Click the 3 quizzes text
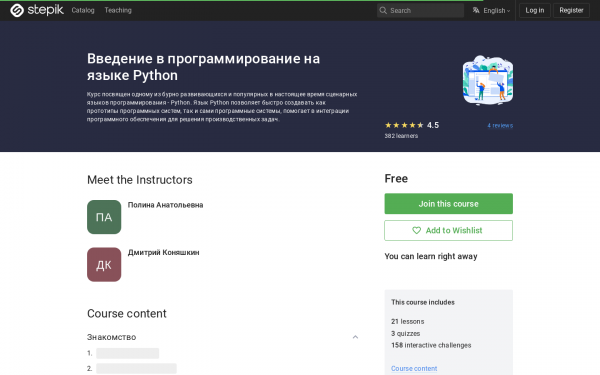The image size is (600, 375). pyautogui.click(x=406, y=334)
